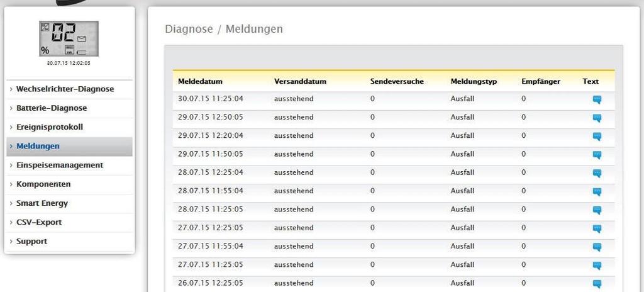The image size is (644, 292).
Task: Open the Komponenten section
Action: 43,184
